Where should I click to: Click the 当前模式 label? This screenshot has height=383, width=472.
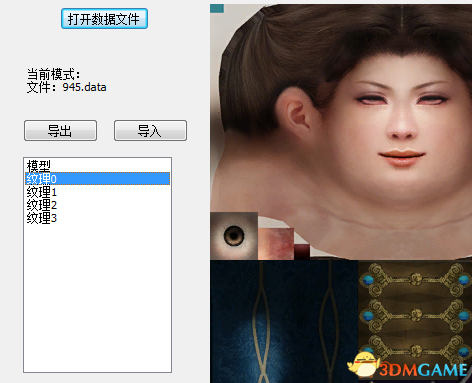53,74
